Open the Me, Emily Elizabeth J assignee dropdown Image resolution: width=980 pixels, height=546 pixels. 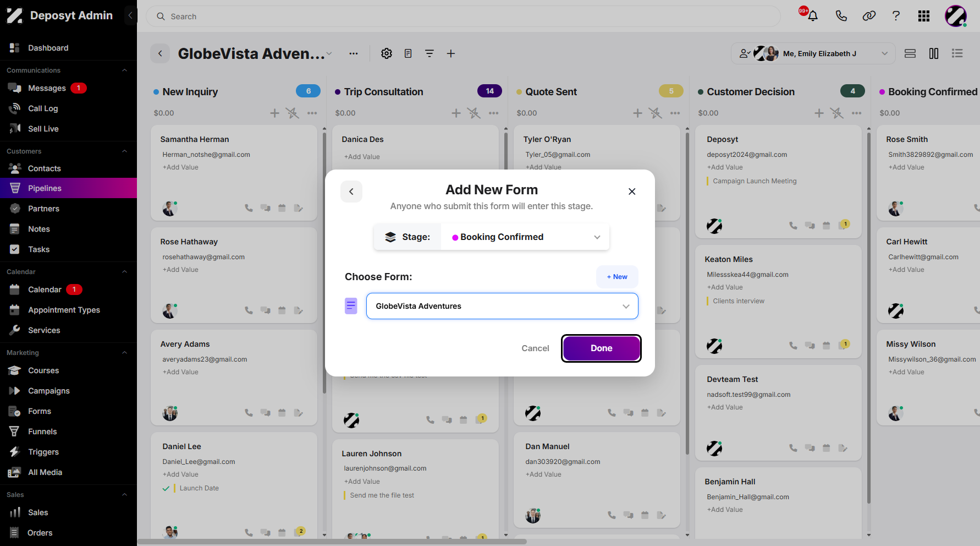click(813, 53)
